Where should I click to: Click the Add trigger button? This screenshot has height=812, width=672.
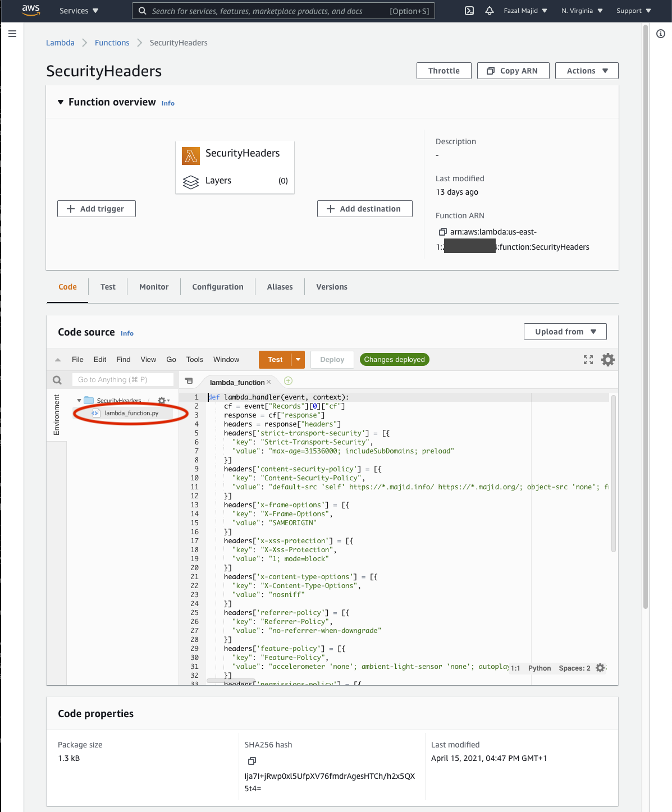[x=97, y=209]
